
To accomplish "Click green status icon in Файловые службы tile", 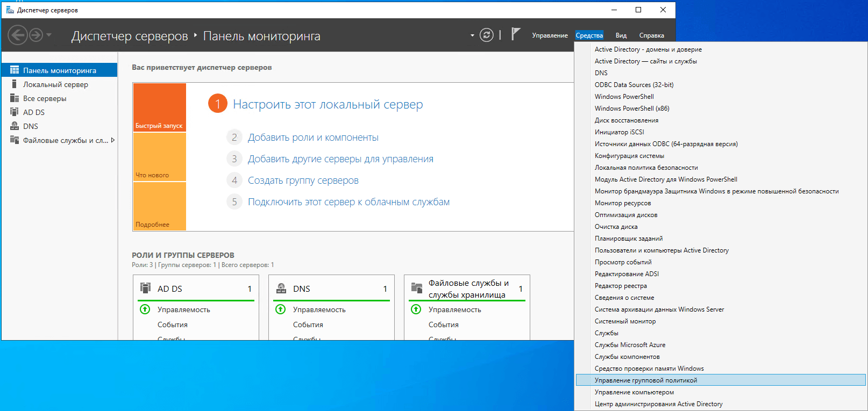I will [416, 309].
